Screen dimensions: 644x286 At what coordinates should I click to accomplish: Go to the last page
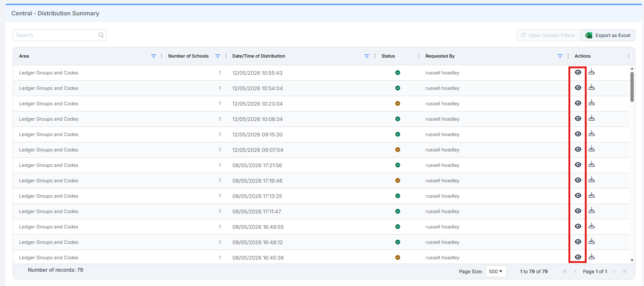click(x=625, y=271)
